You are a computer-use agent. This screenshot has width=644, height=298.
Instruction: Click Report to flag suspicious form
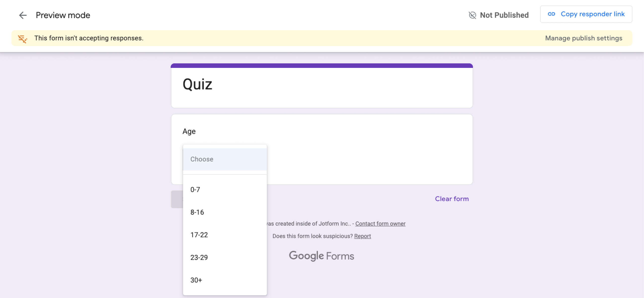pos(362,236)
